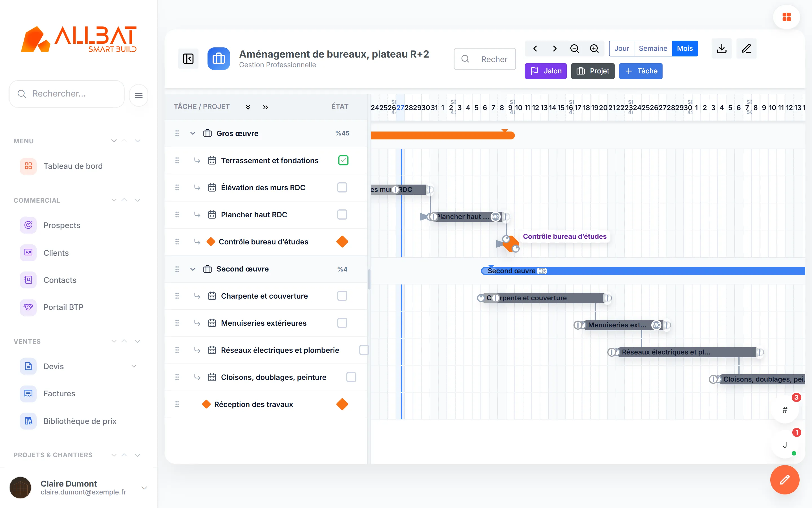This screenshot has height=508, width=812.
Task: Switch to Semaine view
Action: click(653, 48)
